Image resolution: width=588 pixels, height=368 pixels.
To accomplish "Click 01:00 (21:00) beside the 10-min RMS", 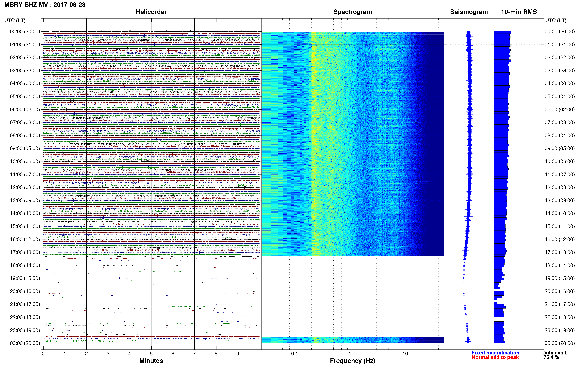I will click(x=560, y=45).
